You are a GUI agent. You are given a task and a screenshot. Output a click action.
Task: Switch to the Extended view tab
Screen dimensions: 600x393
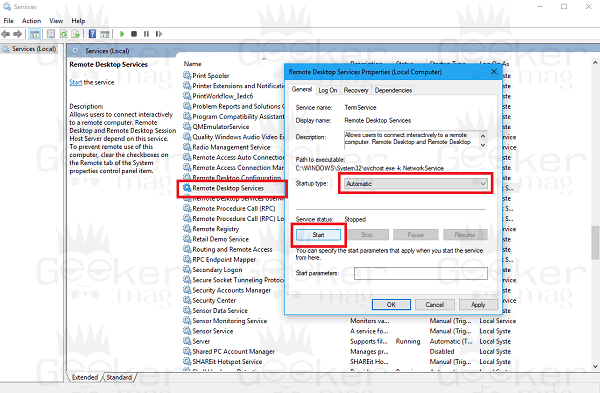click(x=85, y=377)
